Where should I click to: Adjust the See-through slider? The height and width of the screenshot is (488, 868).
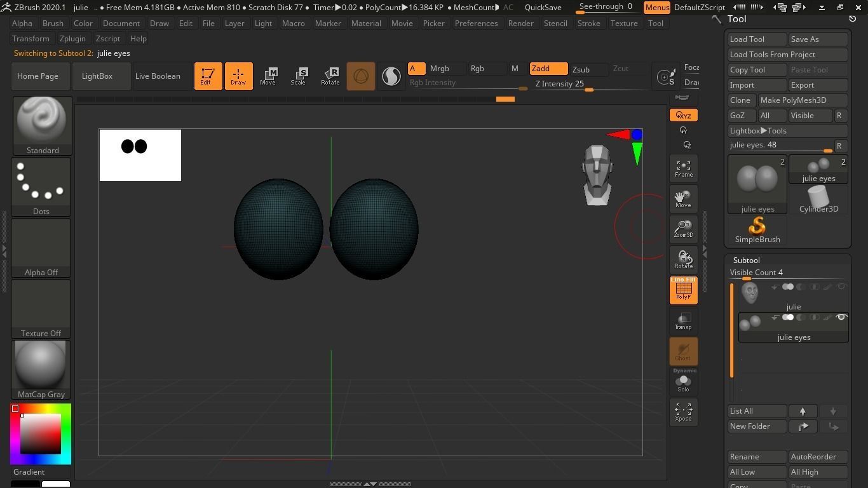coord(606,8)
